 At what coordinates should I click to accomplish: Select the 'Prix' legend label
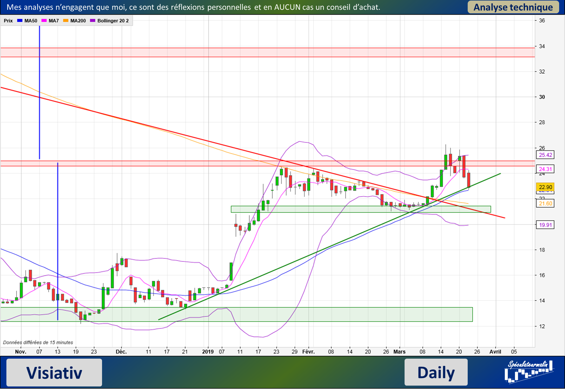click(x=8, y=21)
